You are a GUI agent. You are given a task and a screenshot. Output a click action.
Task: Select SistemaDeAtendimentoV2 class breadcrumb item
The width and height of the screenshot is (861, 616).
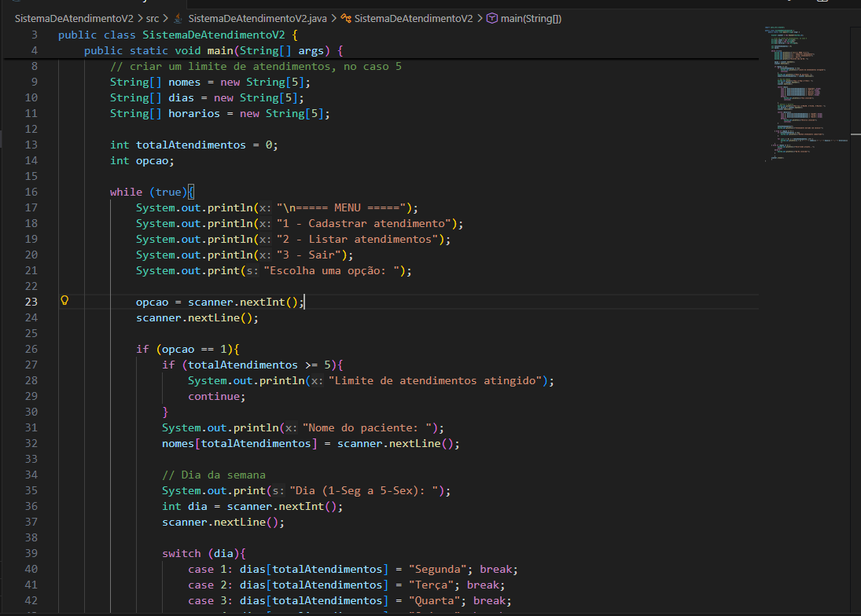(413, 18)
